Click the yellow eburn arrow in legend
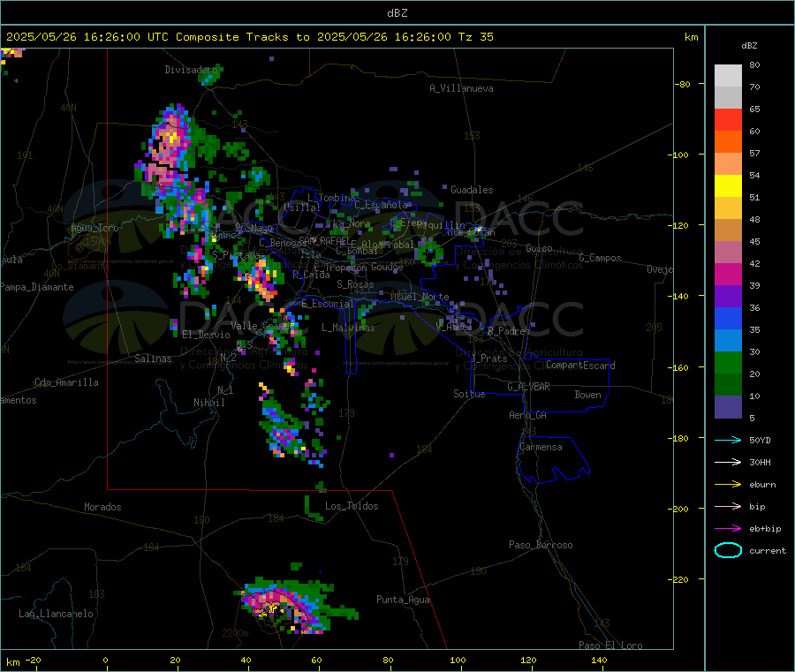This screenshot has height=672, width=795. coord(728,484)
